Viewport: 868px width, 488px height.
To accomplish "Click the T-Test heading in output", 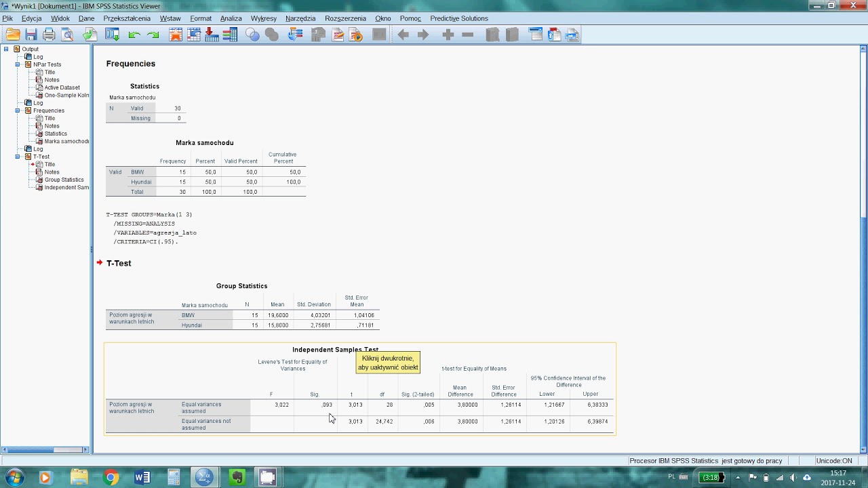I will click(119, 263).
